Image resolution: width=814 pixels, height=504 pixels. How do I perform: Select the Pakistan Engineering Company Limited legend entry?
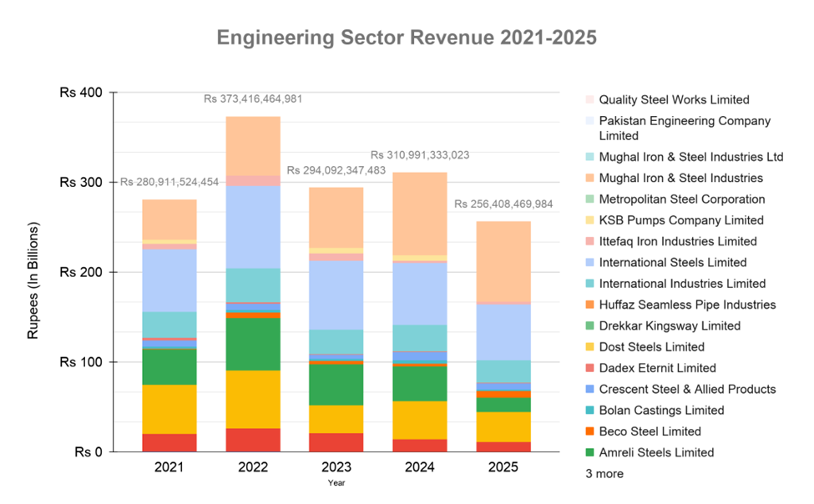[685, 128]
